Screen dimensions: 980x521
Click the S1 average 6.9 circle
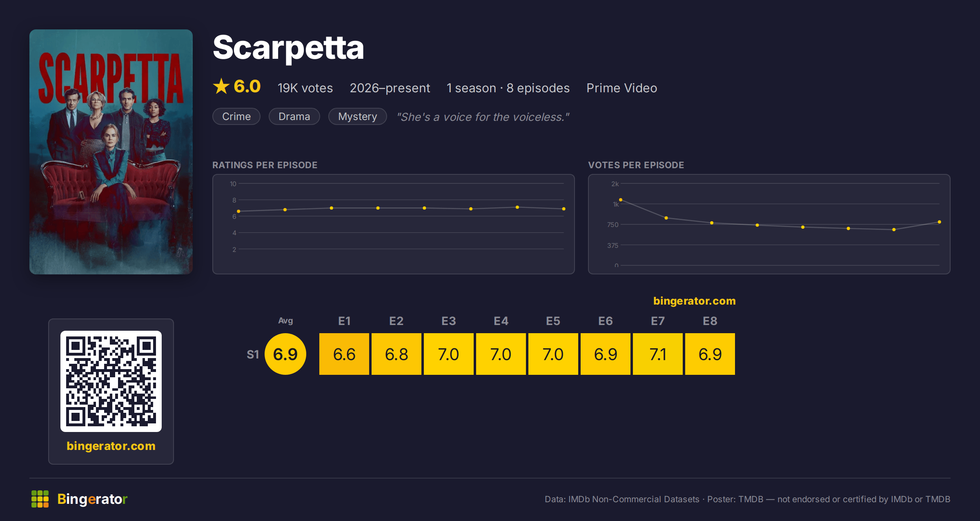(x=285, y=354)
